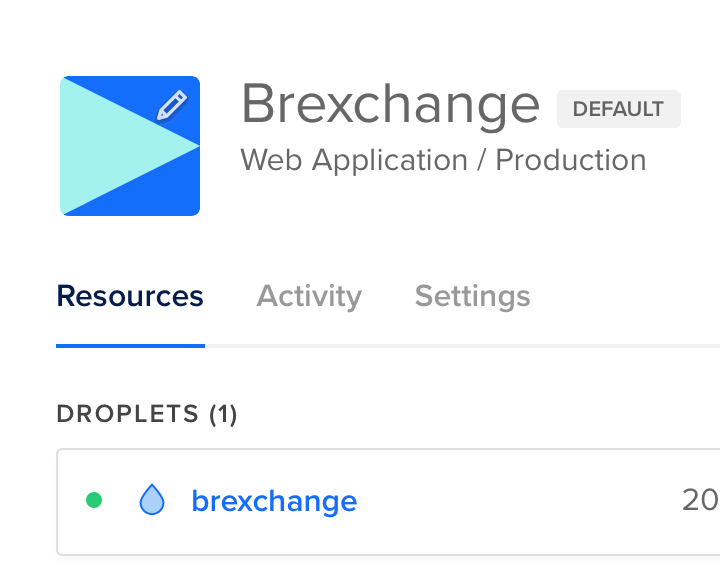Screen dimensions: 720x586
Task: Click the slash between Web Application and Production
Action: (481, 160)
